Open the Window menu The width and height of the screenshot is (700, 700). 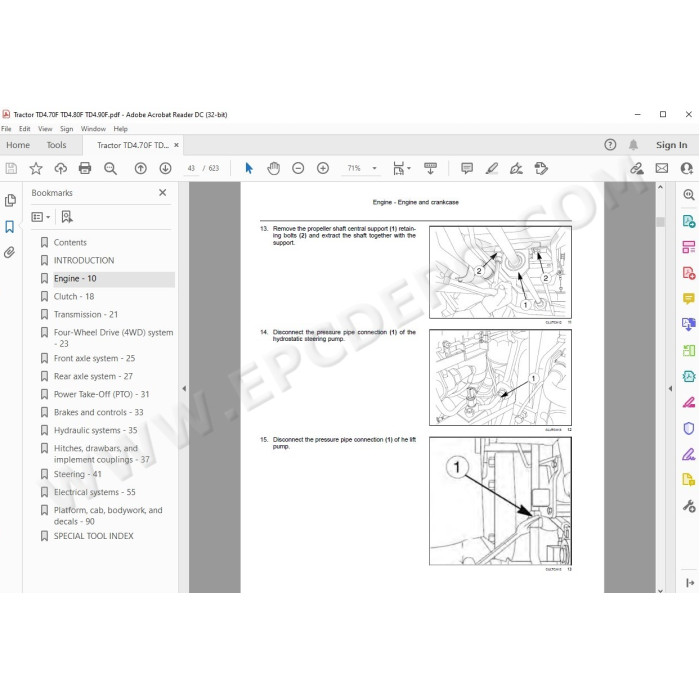coord(93,129)
